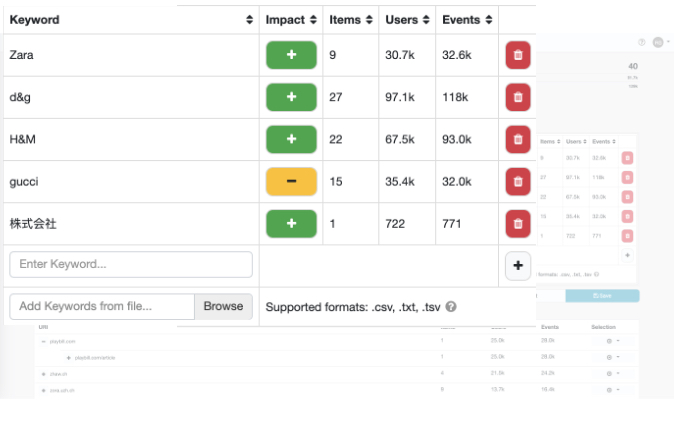Toggle the green impact button for H&M
This screenshot has width=674, height=432.
pyautogui.click(x=291, y=139)
